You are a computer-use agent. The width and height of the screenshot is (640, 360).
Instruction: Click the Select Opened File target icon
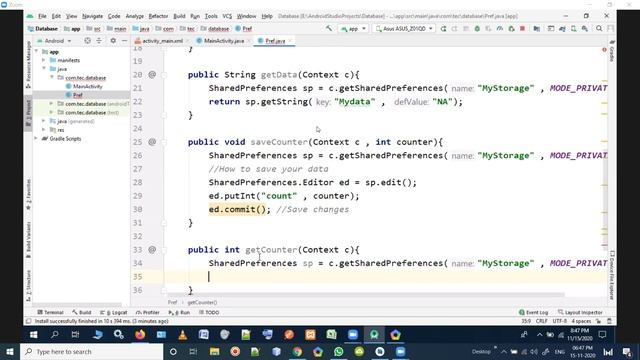tap(87, 41)
